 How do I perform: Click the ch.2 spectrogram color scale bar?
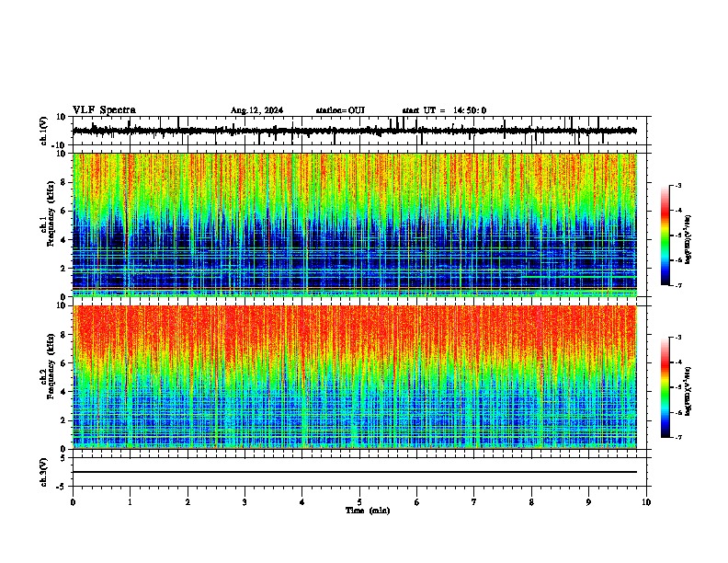(x=665, y=387)
